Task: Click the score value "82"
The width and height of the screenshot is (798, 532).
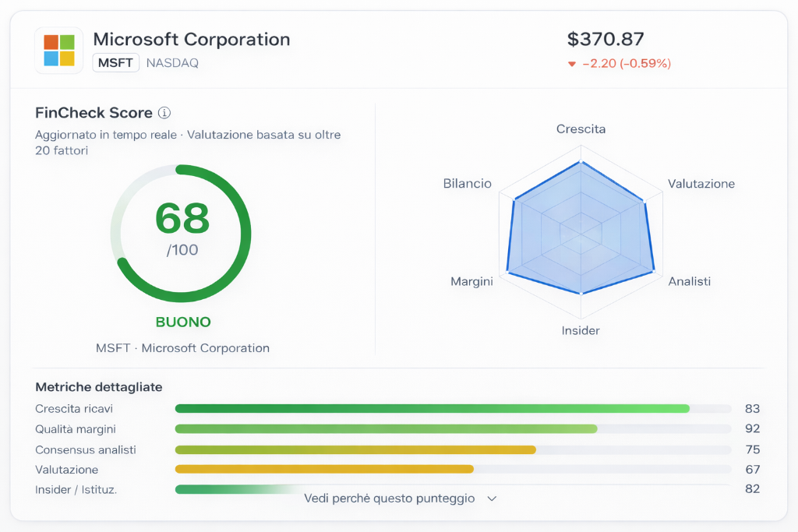Action: pos(752,488)
